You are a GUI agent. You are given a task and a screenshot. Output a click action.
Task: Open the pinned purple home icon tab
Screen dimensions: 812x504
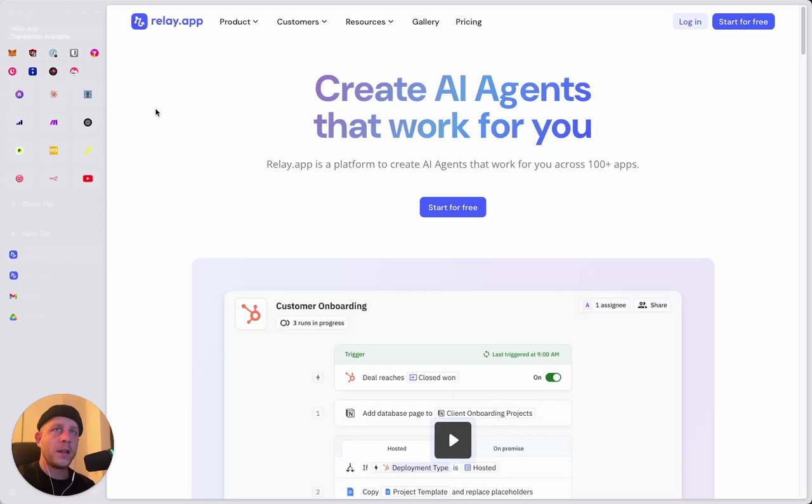click(19, 94)
